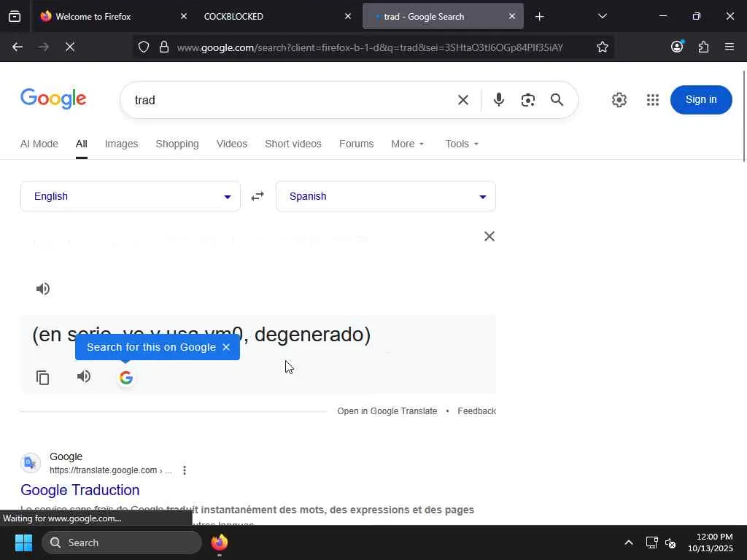The image size is (747, 560).
Task: Dismiss the Search for this on Google tooltip
Action: click(226, 347)
